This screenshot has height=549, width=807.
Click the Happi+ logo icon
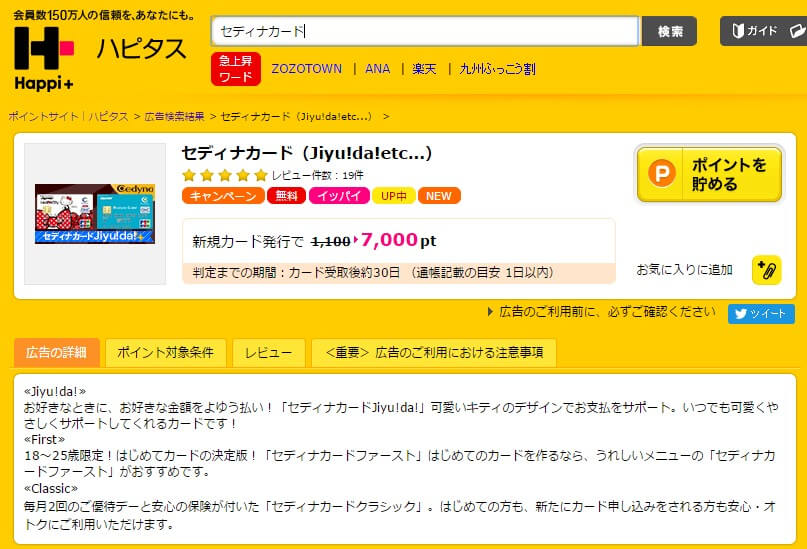(x=44, y=56)
